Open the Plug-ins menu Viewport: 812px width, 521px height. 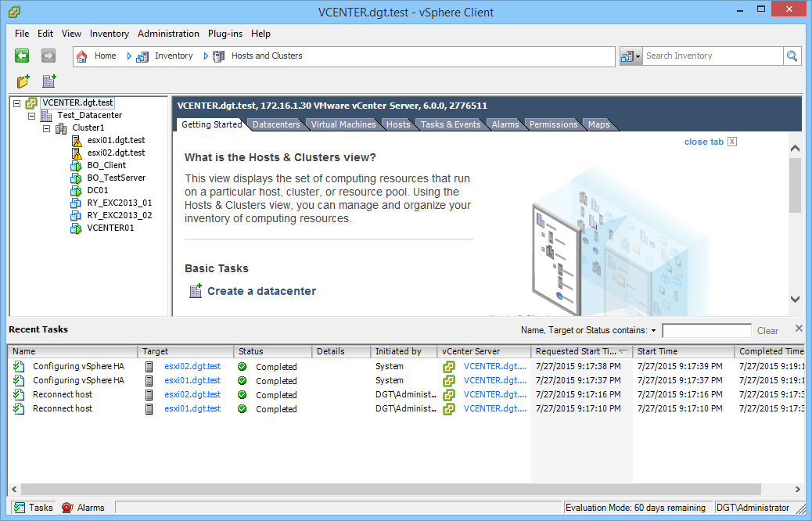(x=225, y=34)
